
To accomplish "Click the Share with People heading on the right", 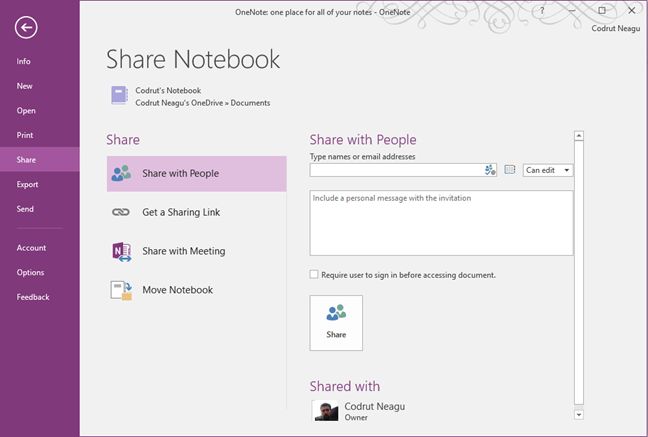I will [x=363, y=140].
